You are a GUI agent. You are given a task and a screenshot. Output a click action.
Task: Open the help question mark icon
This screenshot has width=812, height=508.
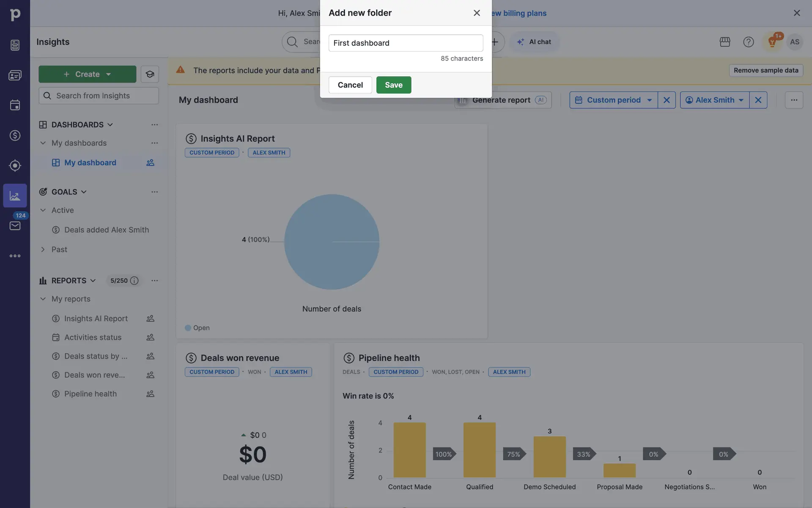point(748,42)
